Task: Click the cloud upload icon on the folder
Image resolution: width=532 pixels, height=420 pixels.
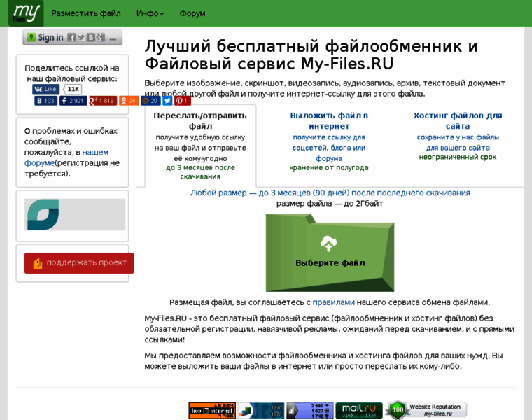Action: 328,244
